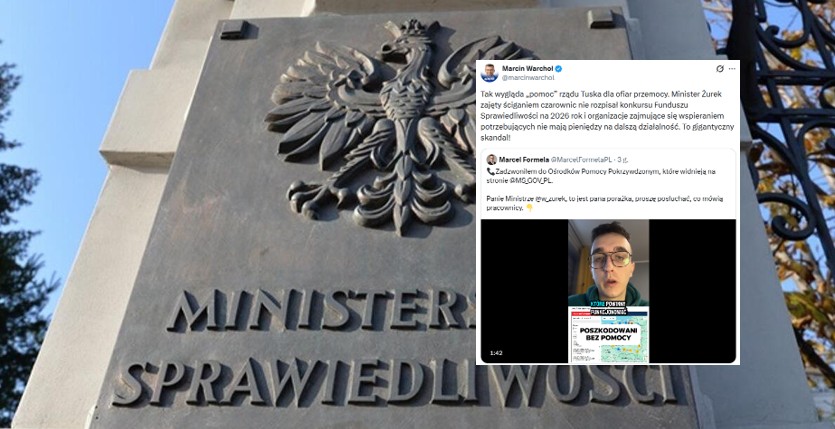Open the quoted post's 3 g. timestamp
Screen dimensions: 835x429
coord(623,160)
